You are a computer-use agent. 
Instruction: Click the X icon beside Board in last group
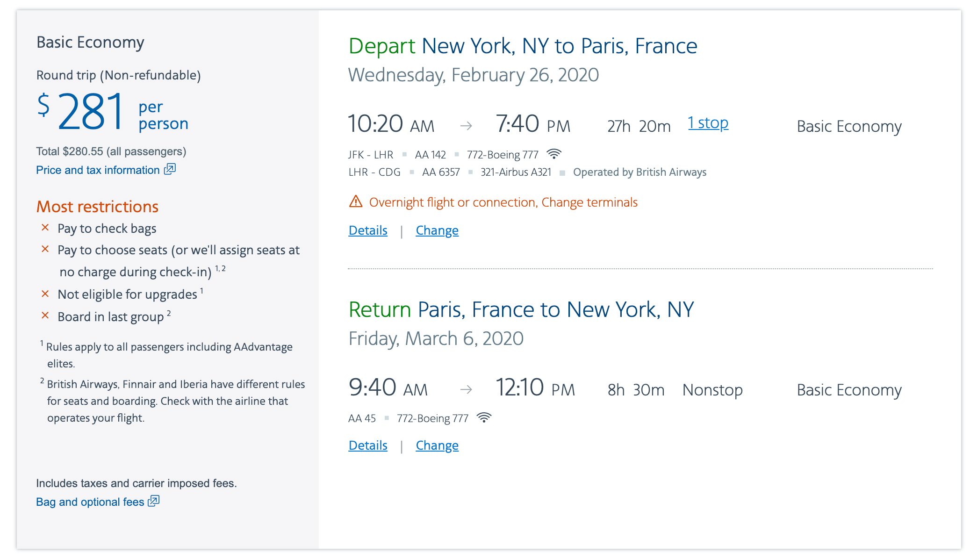pos(45,316)
